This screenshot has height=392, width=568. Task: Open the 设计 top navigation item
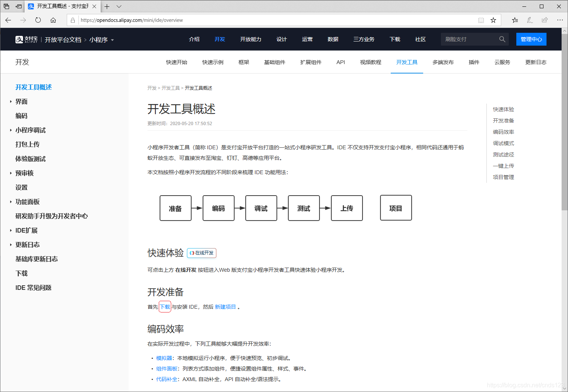tap(282, 39)
